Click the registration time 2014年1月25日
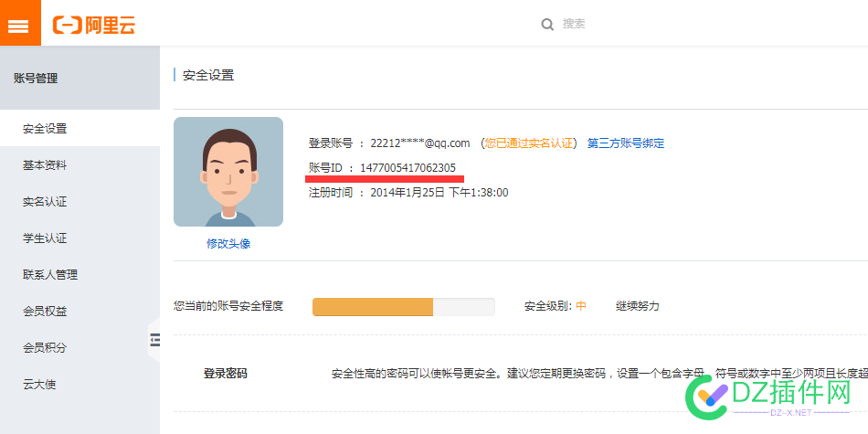868x434 pixels. coord(408,193)
